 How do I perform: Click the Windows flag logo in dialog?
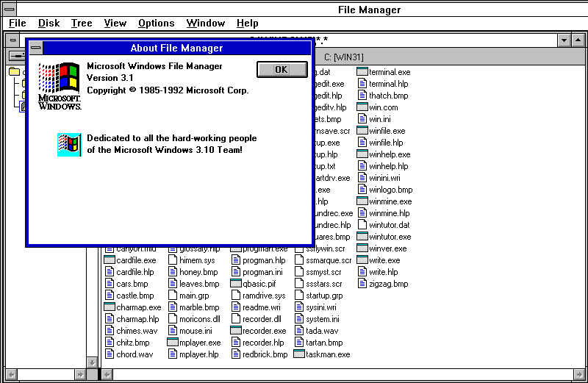[x=60, y=86]
